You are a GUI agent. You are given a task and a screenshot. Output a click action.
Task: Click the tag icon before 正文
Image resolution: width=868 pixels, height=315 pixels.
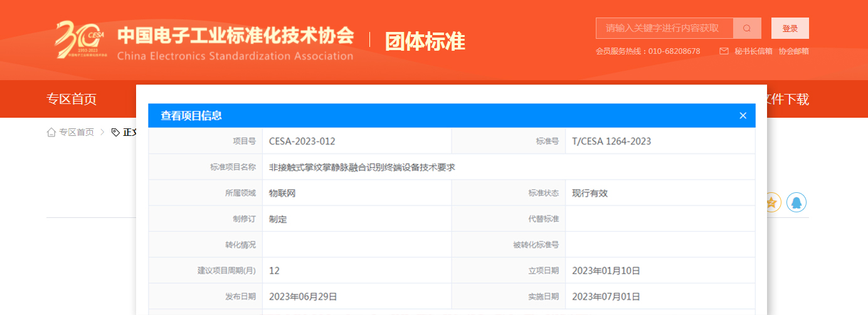coord(115,132)
